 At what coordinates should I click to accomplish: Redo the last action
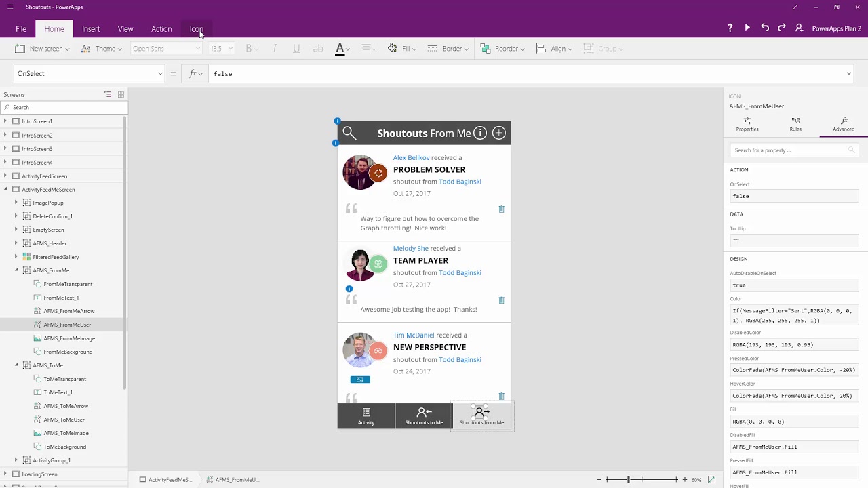(782, 28)
